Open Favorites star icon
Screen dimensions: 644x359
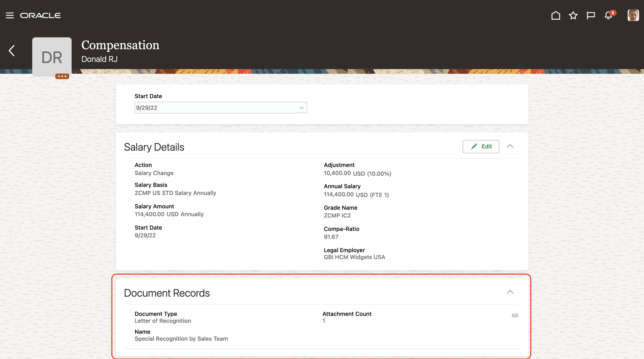point(573,15)
